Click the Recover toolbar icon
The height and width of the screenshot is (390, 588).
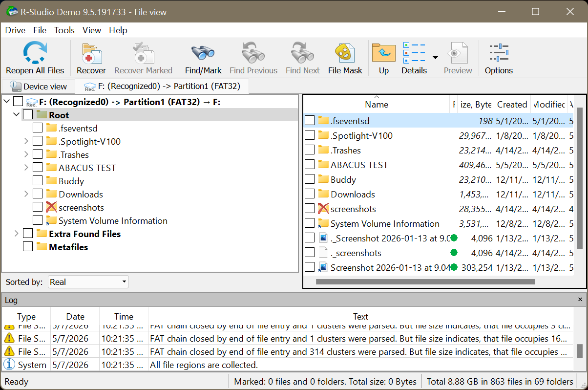pos(91,53)
